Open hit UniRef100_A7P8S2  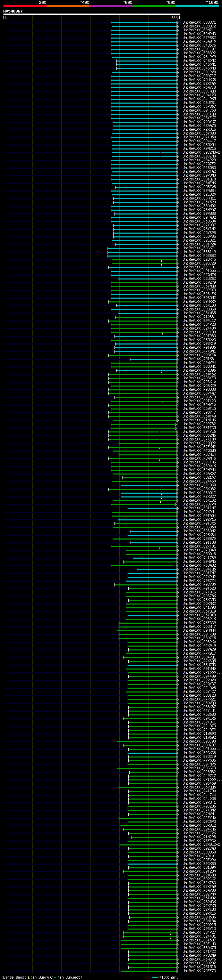click(x=199, y=38)
